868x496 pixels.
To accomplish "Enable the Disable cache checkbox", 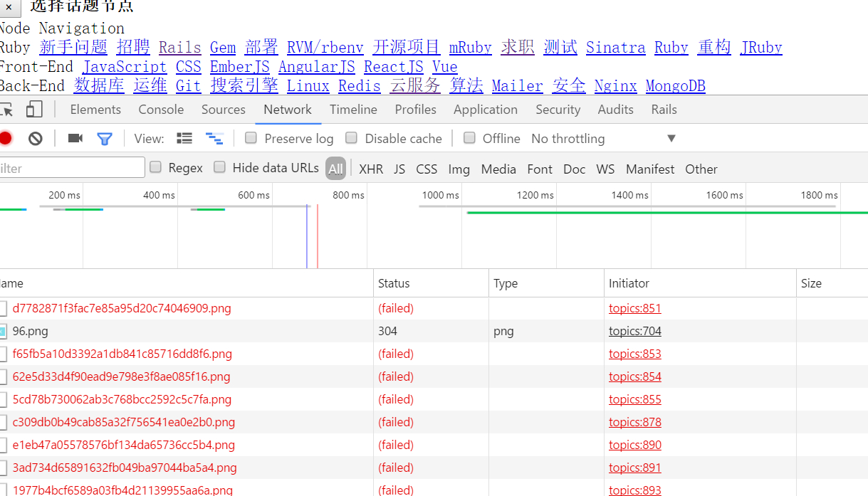I will click(351, 138).
